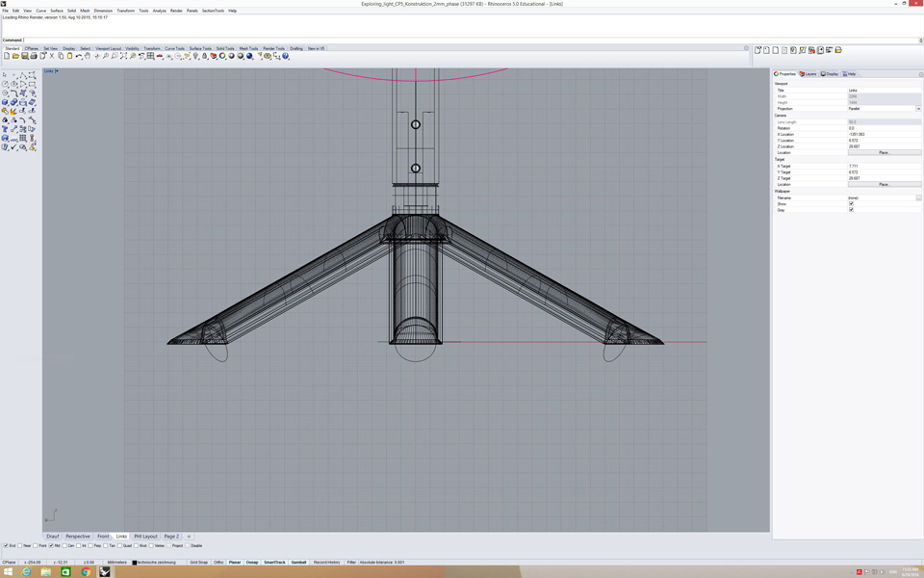Toggle the Point osnap checkbox

tap(36, 545)
